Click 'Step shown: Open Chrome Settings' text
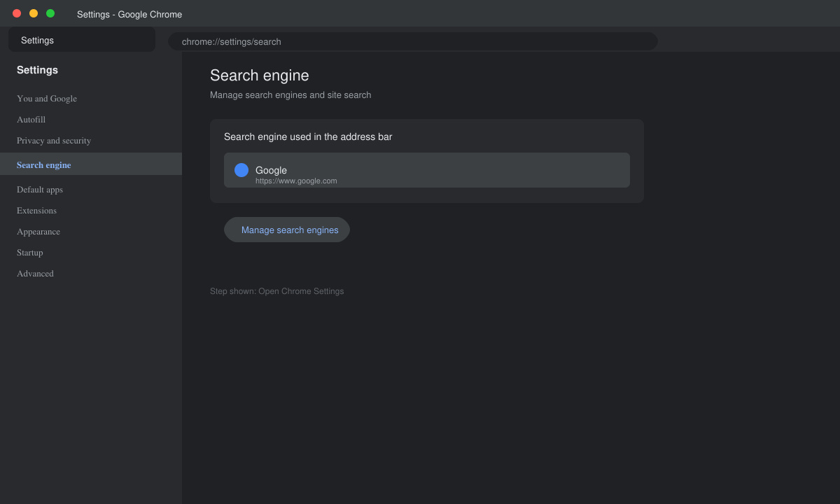840x504 pixels. tap(276, 291)
